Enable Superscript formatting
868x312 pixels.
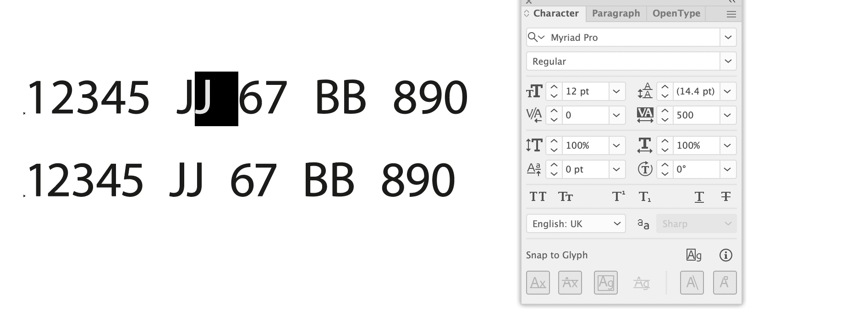click(618, 196)
